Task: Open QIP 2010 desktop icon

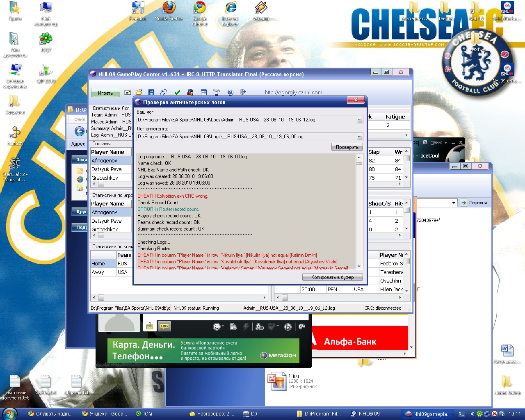Action: click(x=46, y=74)
